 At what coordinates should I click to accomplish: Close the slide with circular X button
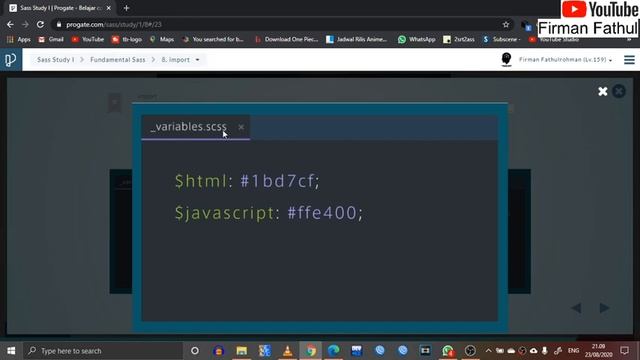[x=619, y=91]
